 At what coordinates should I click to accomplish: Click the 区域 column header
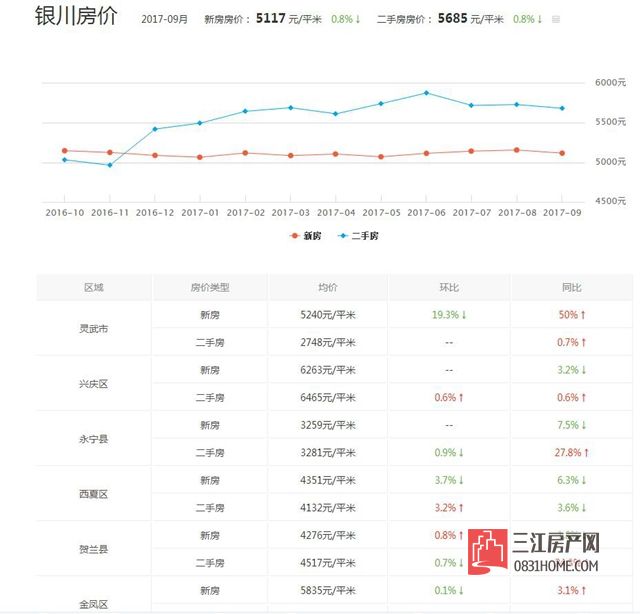pos(94,287)
